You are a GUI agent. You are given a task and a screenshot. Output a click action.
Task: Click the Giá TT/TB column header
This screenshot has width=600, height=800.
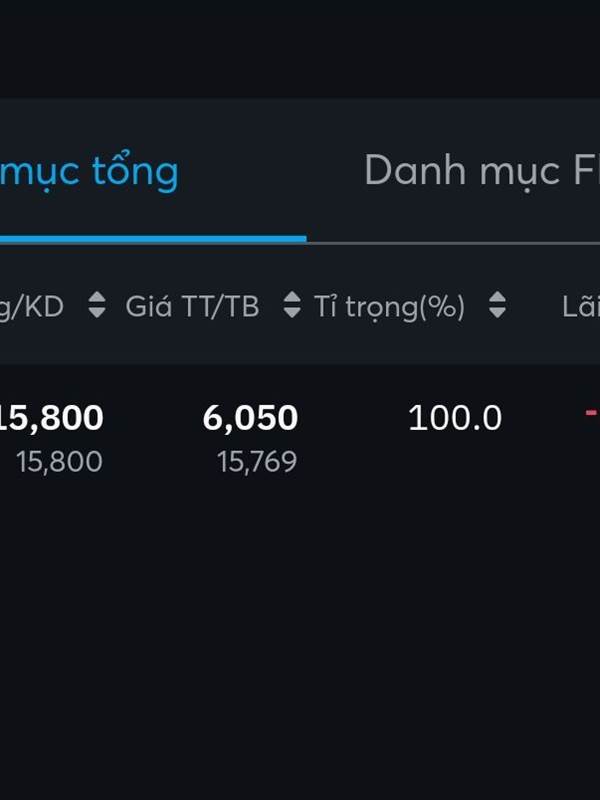click(192, 307)
